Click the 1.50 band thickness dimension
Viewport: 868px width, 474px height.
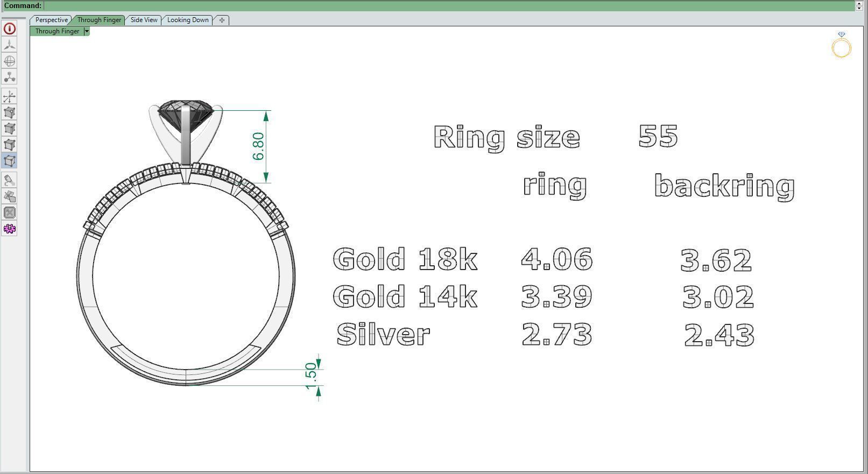click(x=311, y=377)
